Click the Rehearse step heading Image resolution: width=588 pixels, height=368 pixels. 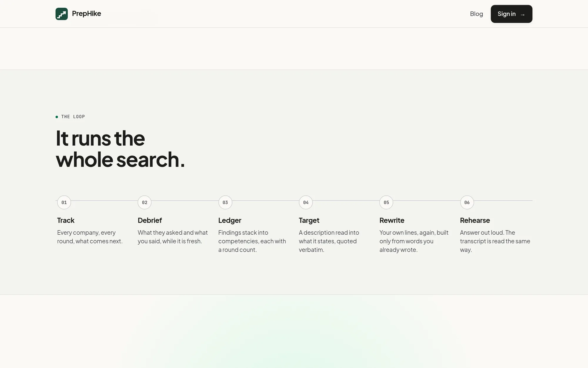(475, 220)
